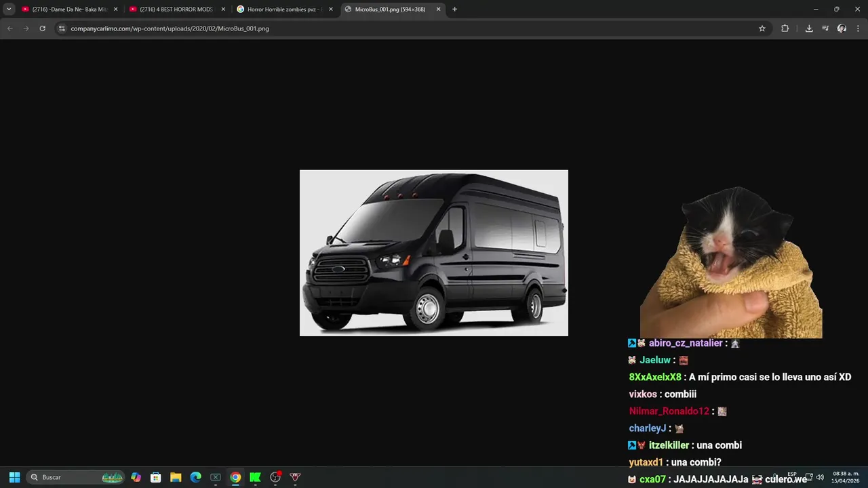
Task: Switch to the Horror Horrible zombies pvz tab
Action: pyautogui.click(x=283, y=9)
